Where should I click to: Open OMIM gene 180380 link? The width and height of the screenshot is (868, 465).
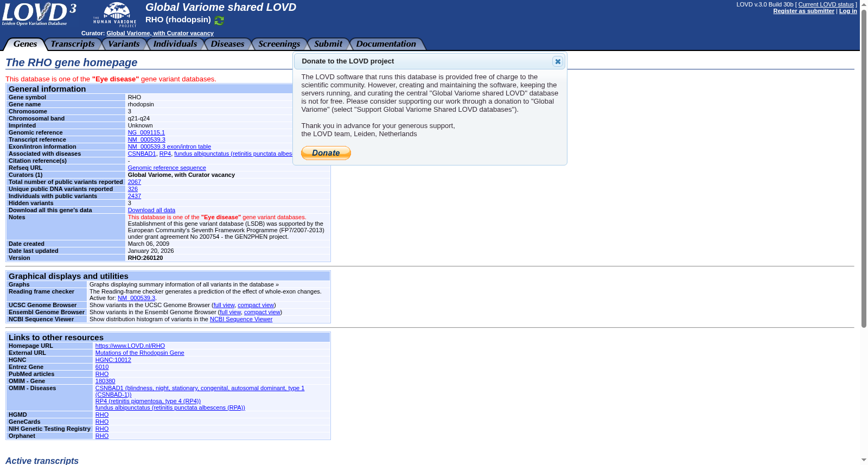[105, 381]
